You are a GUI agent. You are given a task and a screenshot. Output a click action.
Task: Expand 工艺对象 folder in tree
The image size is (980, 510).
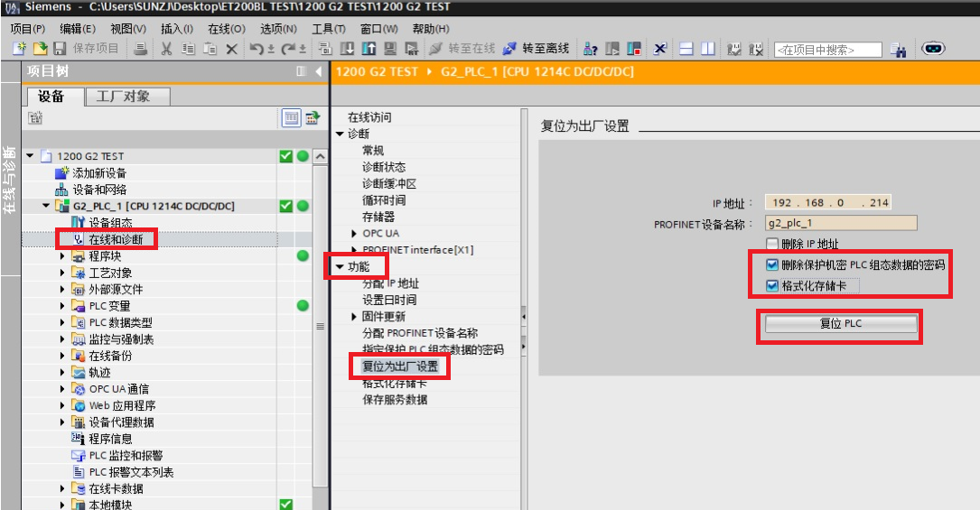click(62, 273)
